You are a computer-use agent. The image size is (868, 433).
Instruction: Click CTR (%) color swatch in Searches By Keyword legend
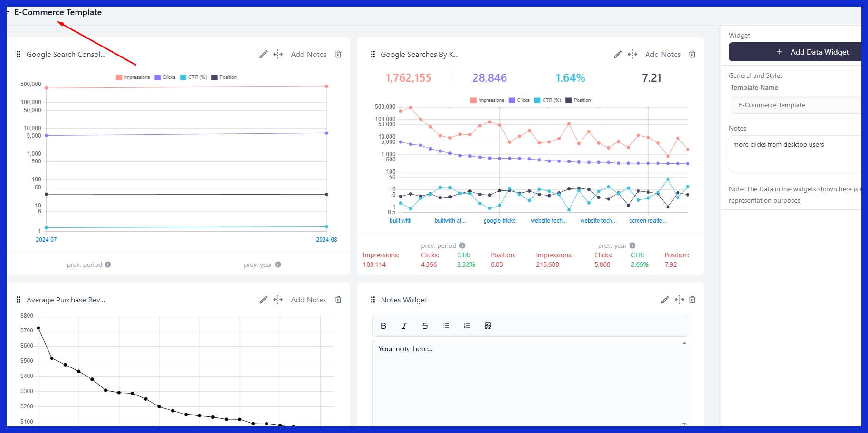coord(537,100)
